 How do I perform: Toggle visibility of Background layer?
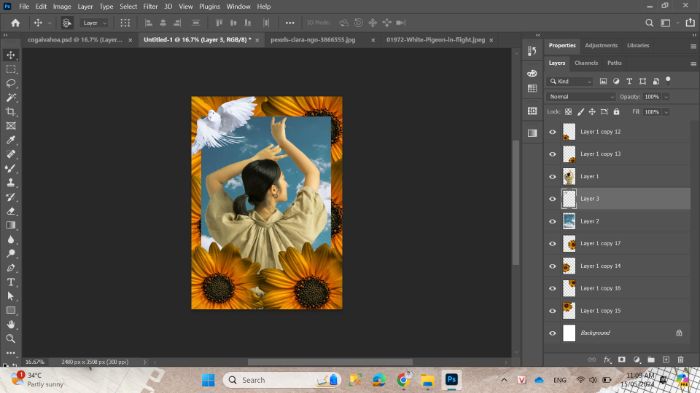click(x=553, y=333)
